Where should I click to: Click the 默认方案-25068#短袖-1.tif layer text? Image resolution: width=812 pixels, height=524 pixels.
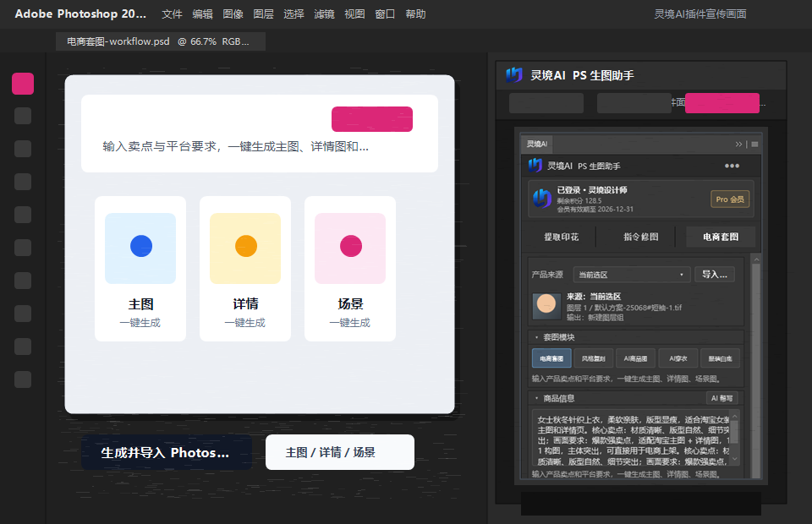[x=638, y=308]
